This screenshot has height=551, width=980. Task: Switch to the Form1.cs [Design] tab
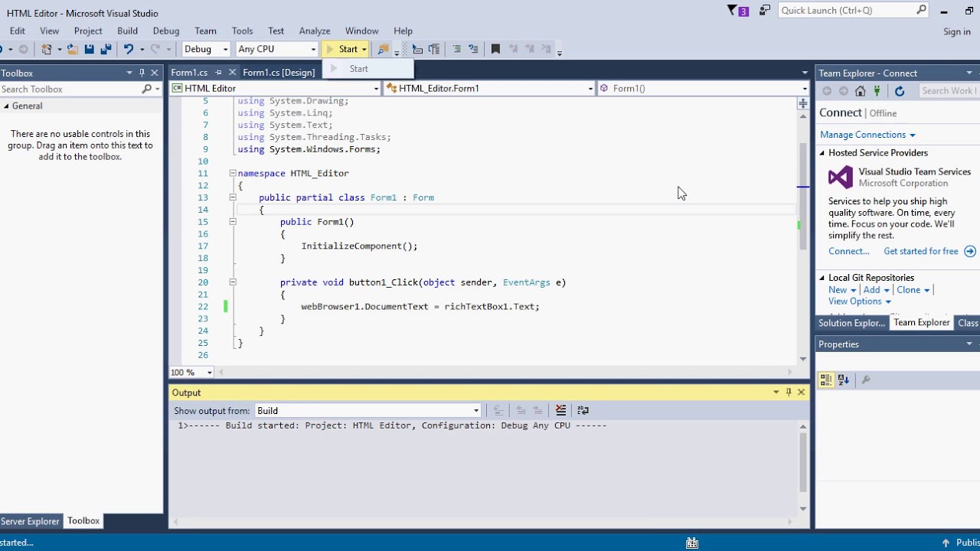point(279,73)
